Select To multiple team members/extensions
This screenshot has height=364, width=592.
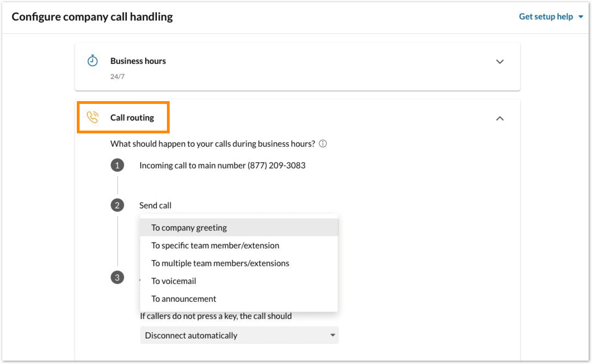pyautogui.click(x=220, y=263)
